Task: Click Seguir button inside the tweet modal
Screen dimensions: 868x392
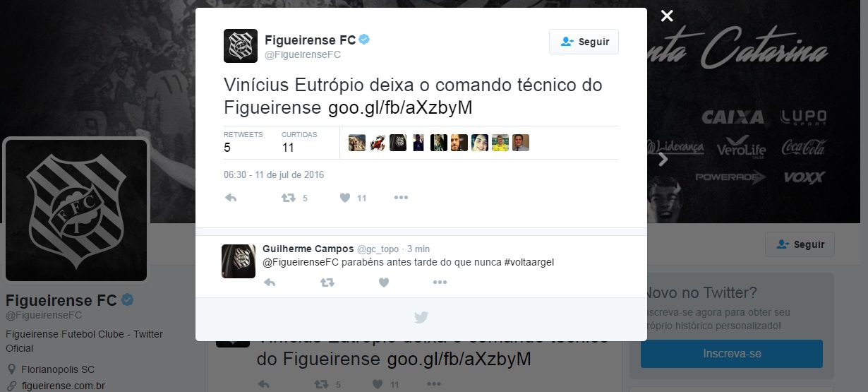Action: tap(584, 42)
